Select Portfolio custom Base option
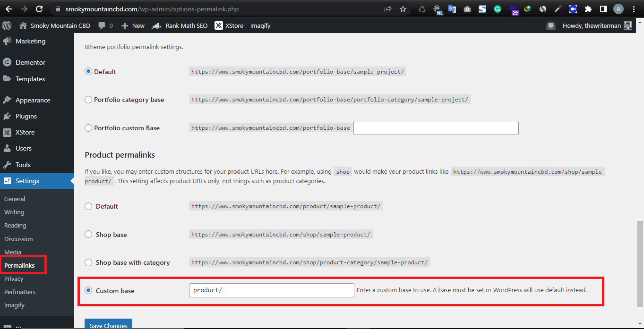 88,128
